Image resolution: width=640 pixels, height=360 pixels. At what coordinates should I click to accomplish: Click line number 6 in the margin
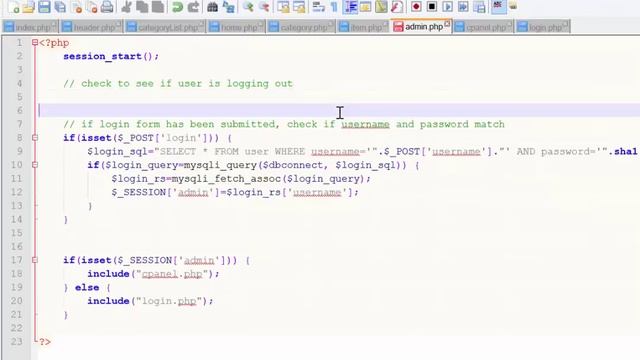[20, 110]
